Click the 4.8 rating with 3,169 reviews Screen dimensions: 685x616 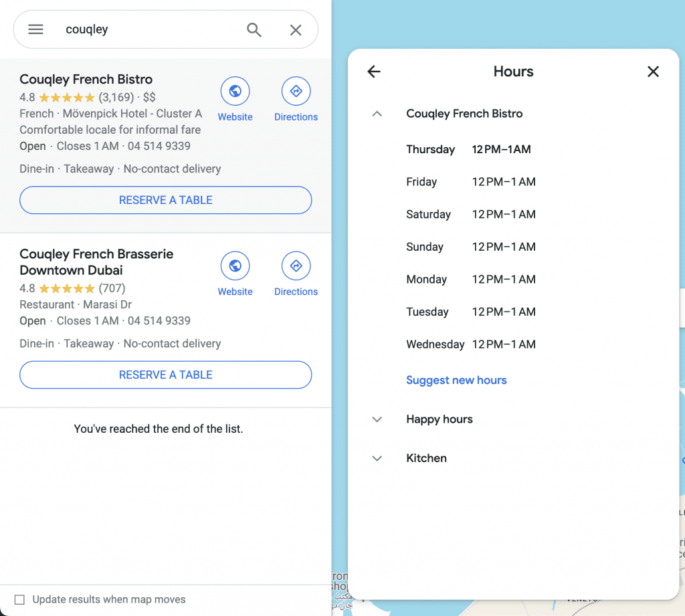click(76, 97)
